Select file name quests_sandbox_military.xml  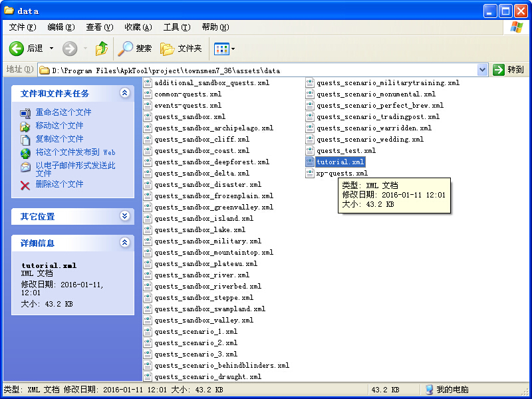pyautogui.click(x=207, y=241)
